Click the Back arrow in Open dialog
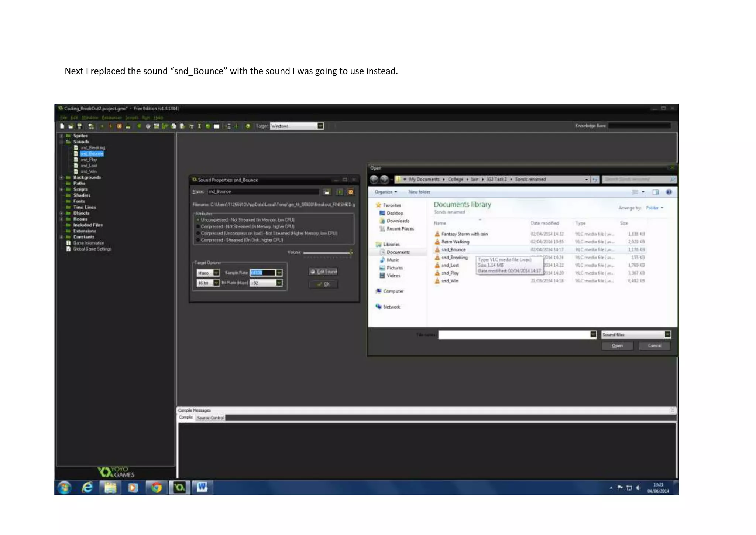Screen dimensions: 756x535 pyautogui.click(x=374, y=180)
